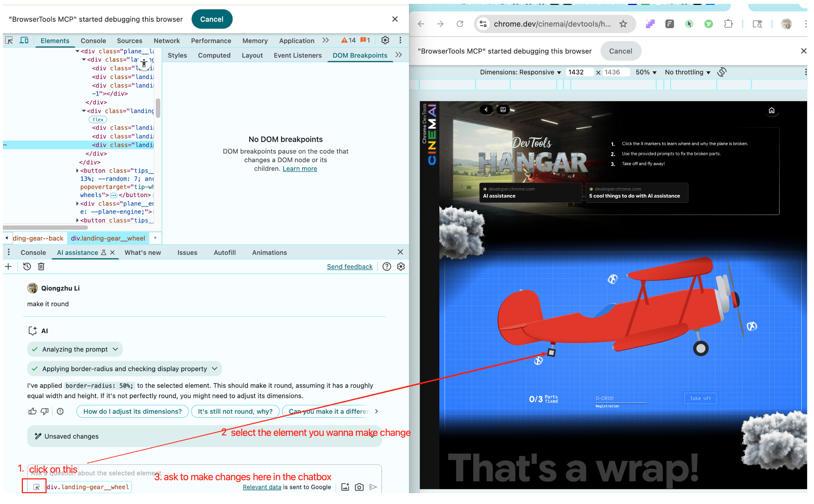Switch to the Network tab
Screen dimensions: 814x504
(x=166, y=41)
